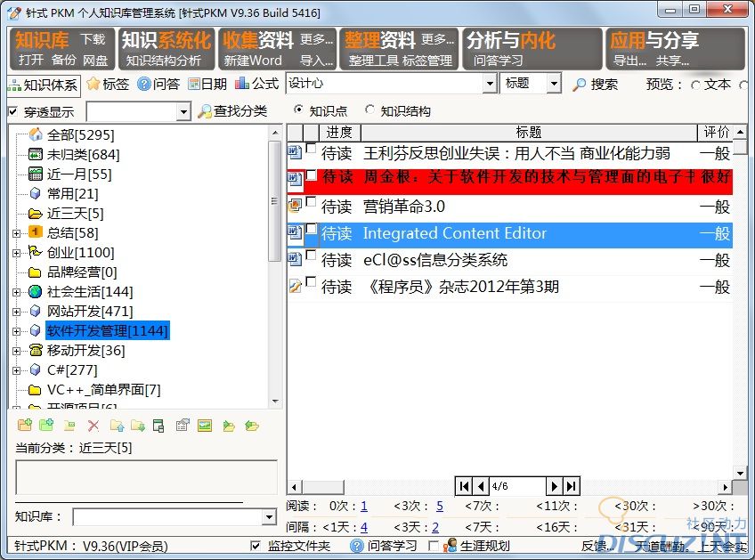Image resolution: width=755 pixels, height=560 pixels.
Task: Open the 知识库 dropdown at bottom left
Action: click(269, 518)
